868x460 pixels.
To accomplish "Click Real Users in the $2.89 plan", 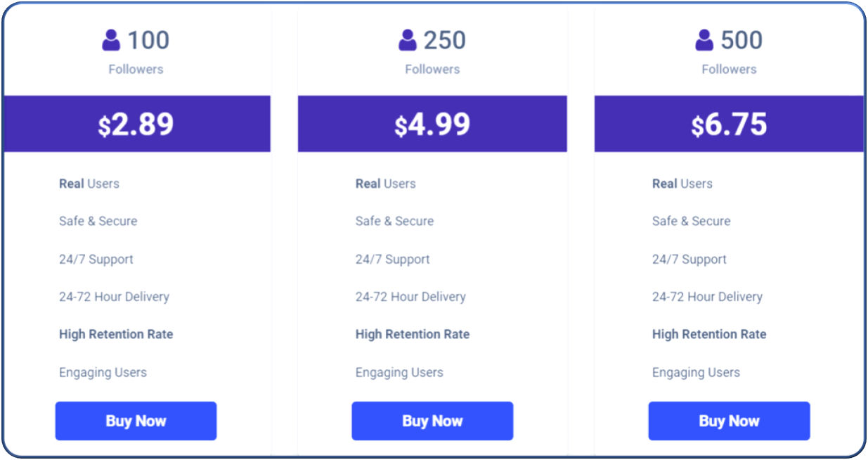I will pos(89,184).
